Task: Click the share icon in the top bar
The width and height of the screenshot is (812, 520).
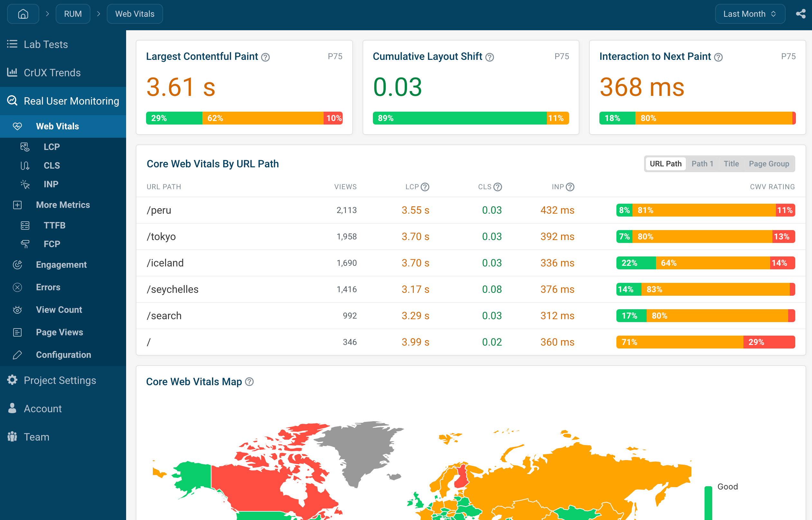Action: [x=800, y=14]
